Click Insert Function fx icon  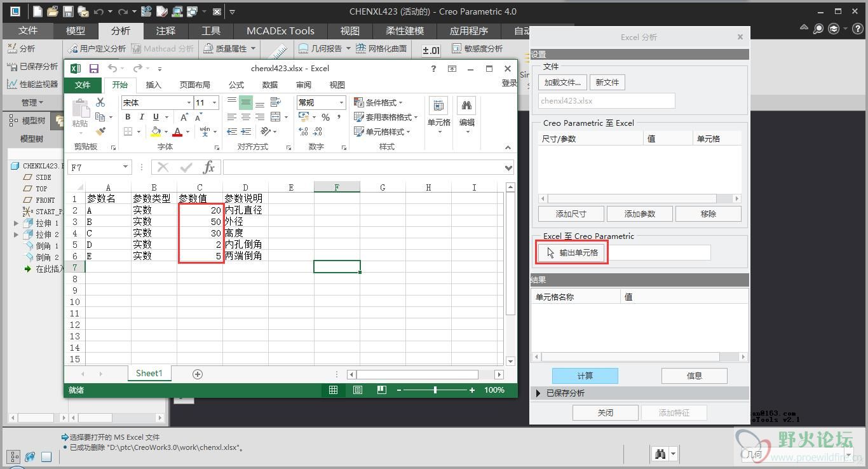[208, 167]
